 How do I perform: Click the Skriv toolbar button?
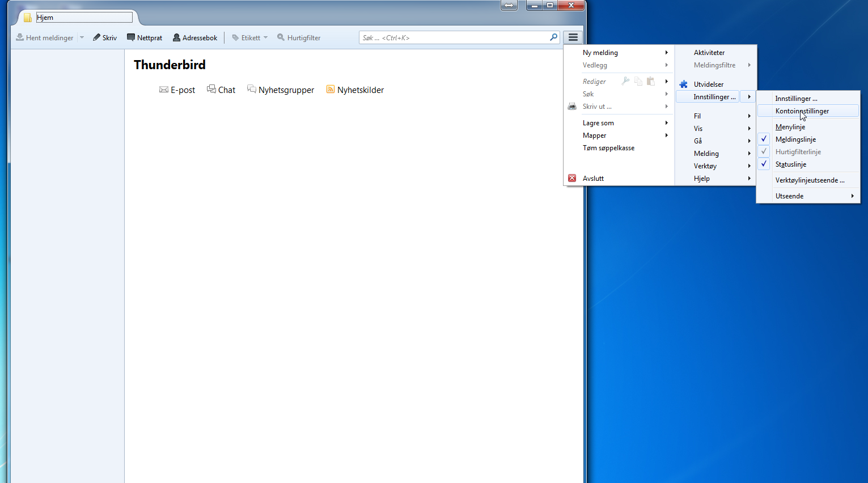point(105,37)
